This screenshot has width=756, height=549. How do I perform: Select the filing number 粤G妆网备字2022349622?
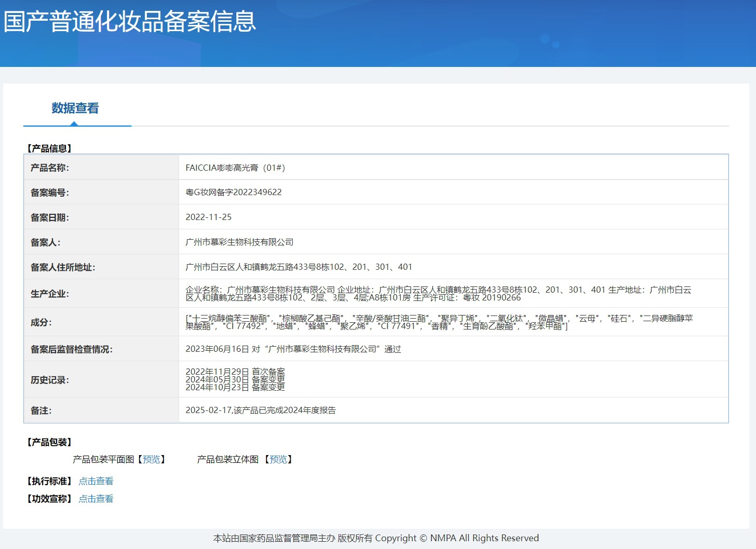(x=234, y=192)
